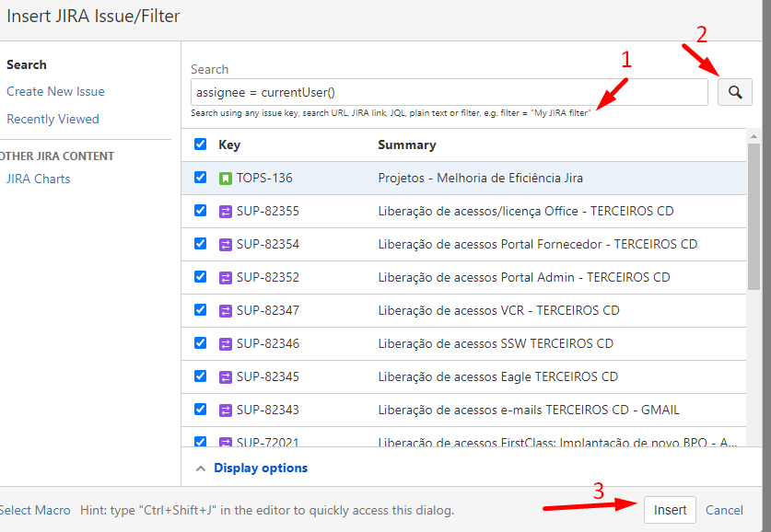Image resolution: width=771 pixels, height=532 pixels.
Task: Uncheck the SUP-82347 checkbox
Action: 200,309
